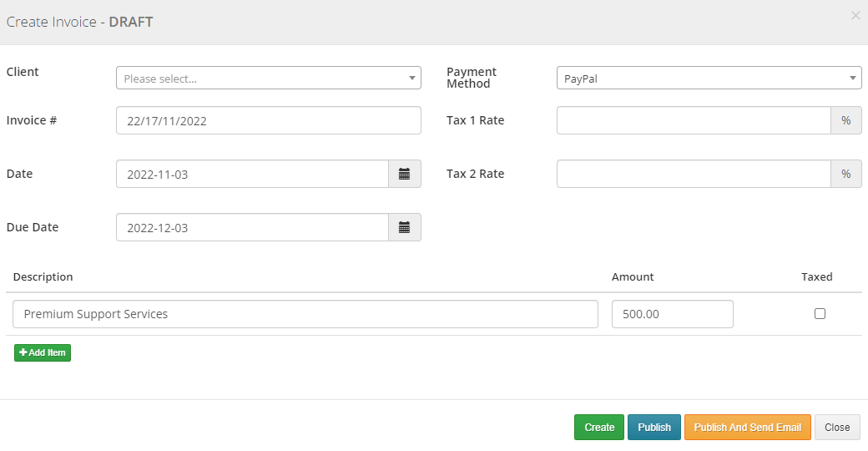Add a new line item with Add Item
Viewport: 868px width, 451px height.
[x=43, y=352]
